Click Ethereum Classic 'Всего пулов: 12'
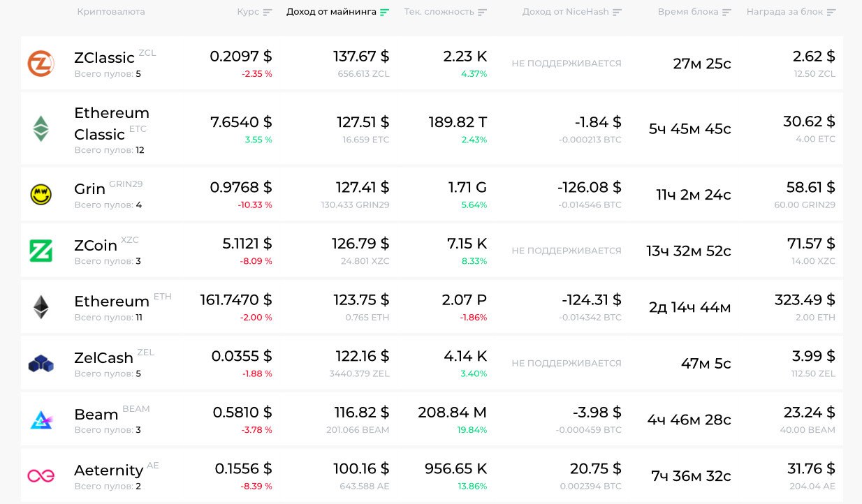This screenshot has width=862, height=504. 109,150
